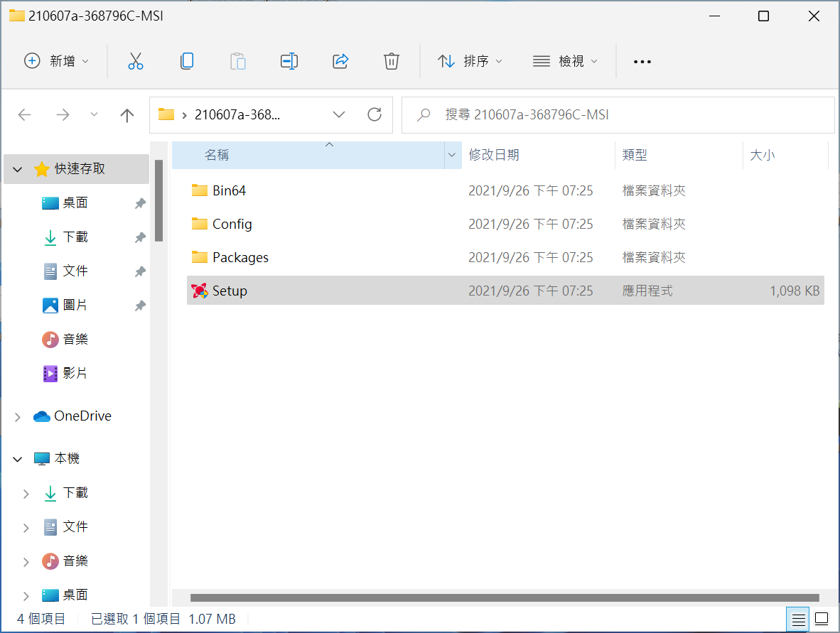Switch to details view layout
The image size is (840, 633).
pos(798,618)
